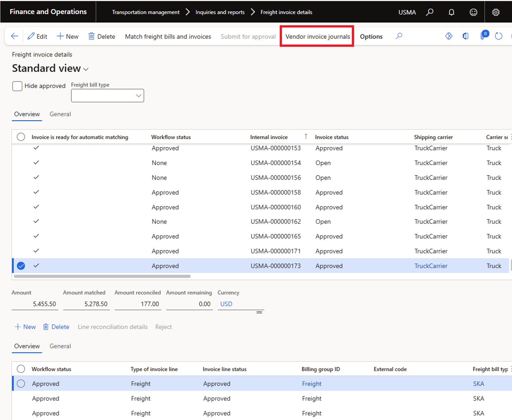Viewport: 512px width, 420px height.
Task: Open in Office icon
Action: coord(466,36)
